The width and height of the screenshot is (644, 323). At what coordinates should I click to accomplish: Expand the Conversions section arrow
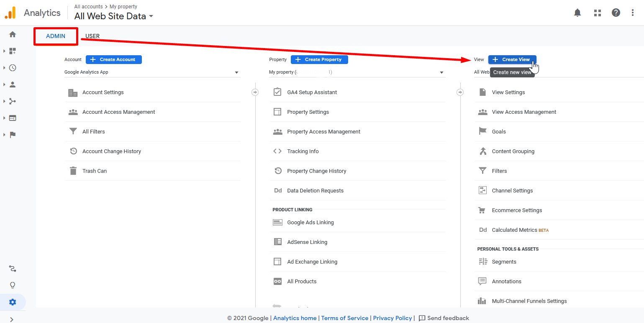(x=4, y=135)
